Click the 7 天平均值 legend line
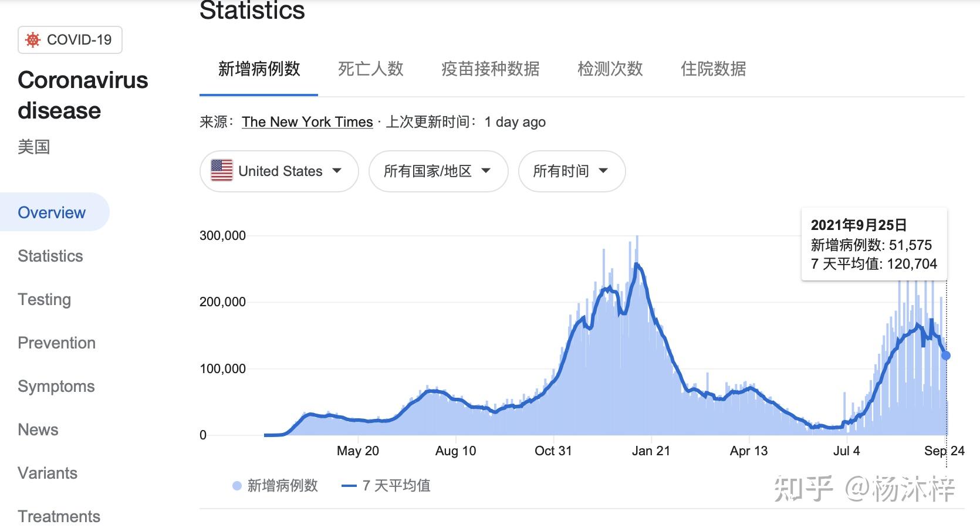980x528 pixels. [349, 486]
